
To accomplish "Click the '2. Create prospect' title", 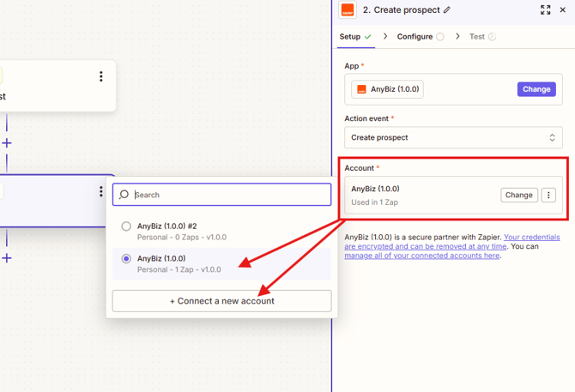I will [401, 10].
